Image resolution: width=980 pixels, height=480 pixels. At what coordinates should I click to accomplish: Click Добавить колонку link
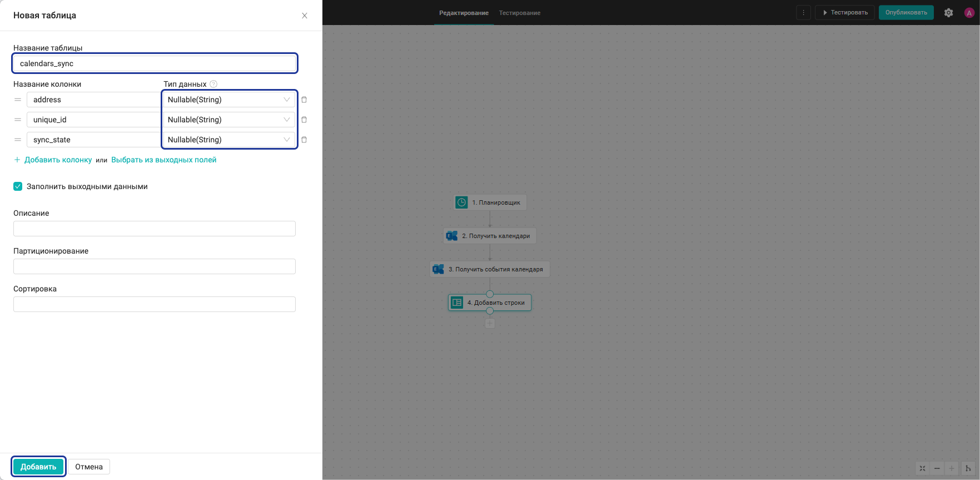coord(53,160)
